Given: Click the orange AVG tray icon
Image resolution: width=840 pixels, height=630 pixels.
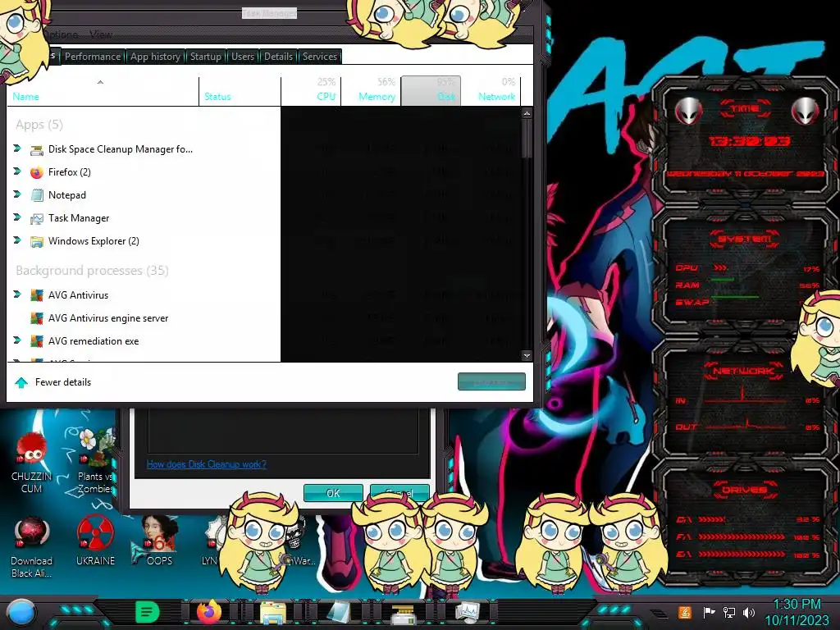Looking at the screenshot, I should [685, 612].
